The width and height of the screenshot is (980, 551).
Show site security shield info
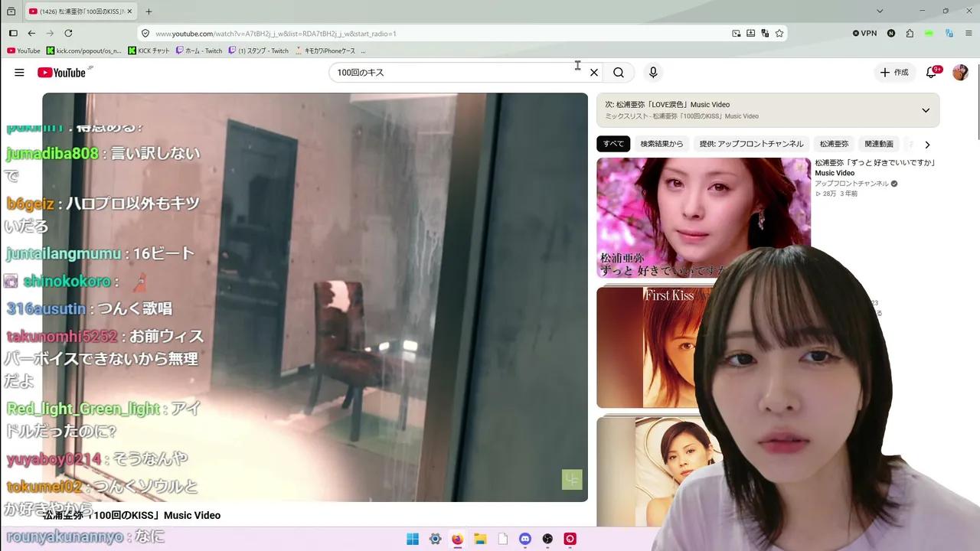145,34
